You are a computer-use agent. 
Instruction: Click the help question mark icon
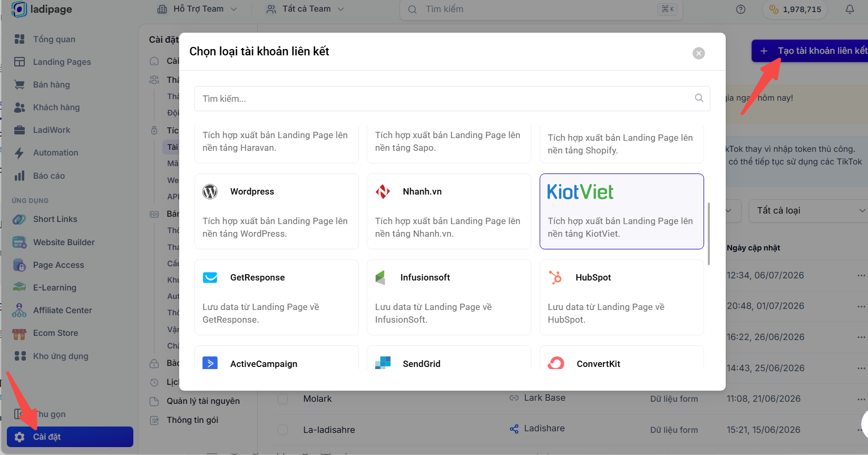click(740, 9)
